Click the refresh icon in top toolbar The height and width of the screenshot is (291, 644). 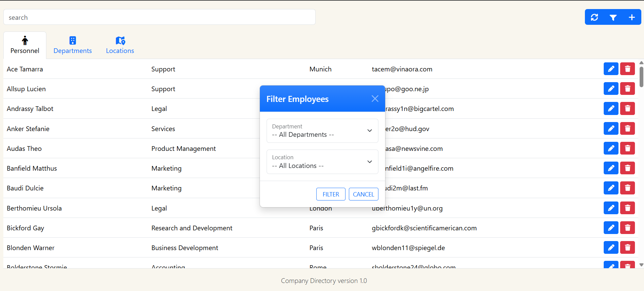(x=594, y=17)
